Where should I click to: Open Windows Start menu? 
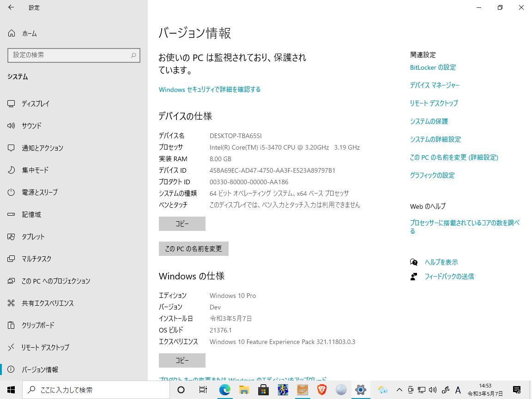11,390
